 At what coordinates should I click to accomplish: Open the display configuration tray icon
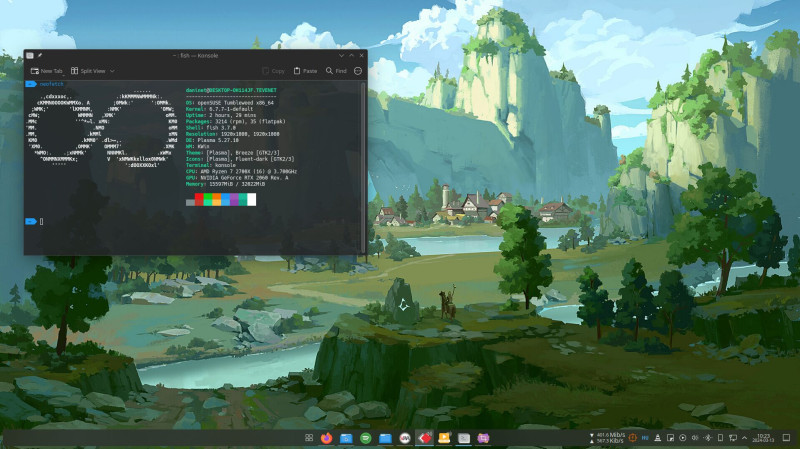pyautogui.click(x=733, y=438)
